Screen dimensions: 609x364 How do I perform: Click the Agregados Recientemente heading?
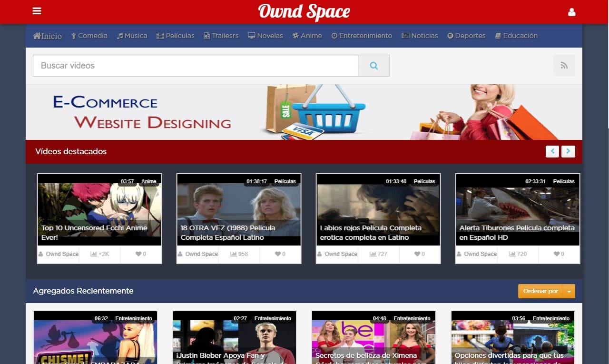pyautogui.click(x=83, y=291)
